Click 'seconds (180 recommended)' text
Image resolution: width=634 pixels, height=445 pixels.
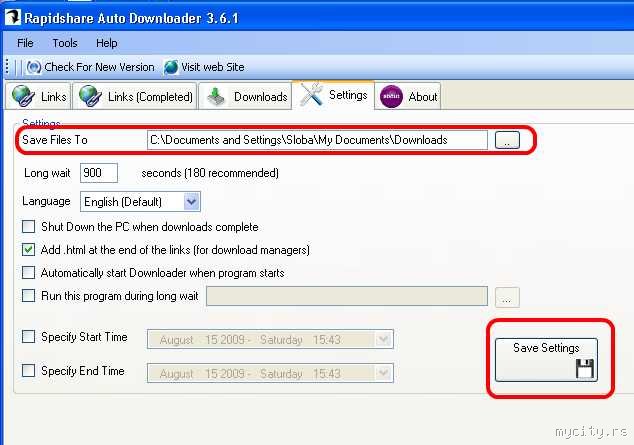coord(210,173)
